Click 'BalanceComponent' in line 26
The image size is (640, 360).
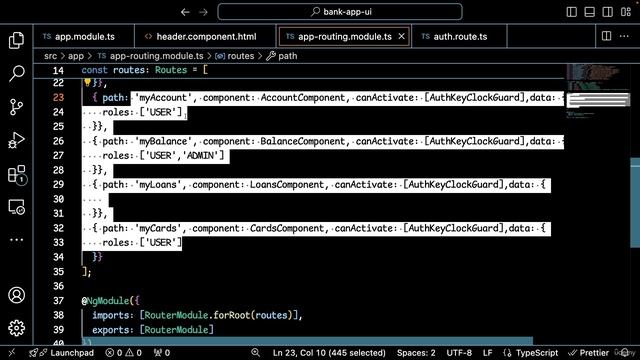[x=303, y=141]
